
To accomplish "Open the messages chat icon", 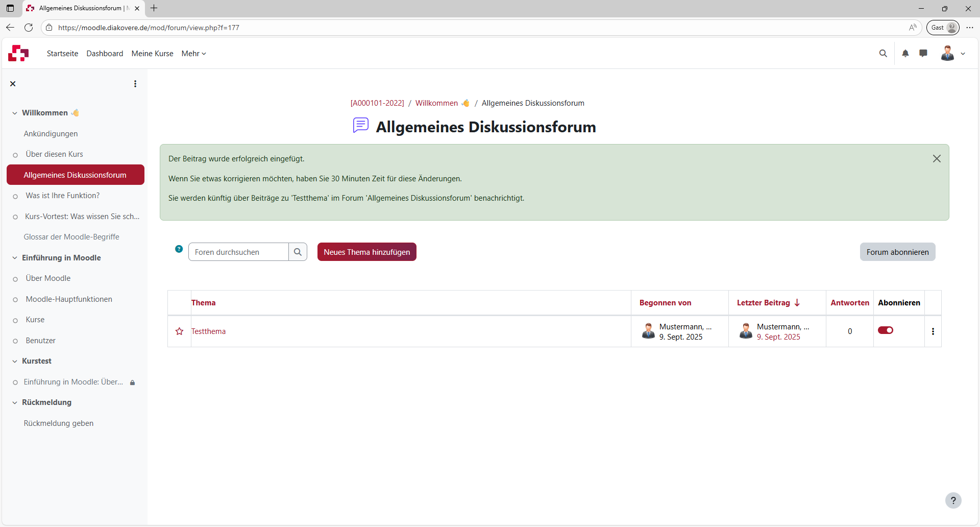I will point(923,53).
